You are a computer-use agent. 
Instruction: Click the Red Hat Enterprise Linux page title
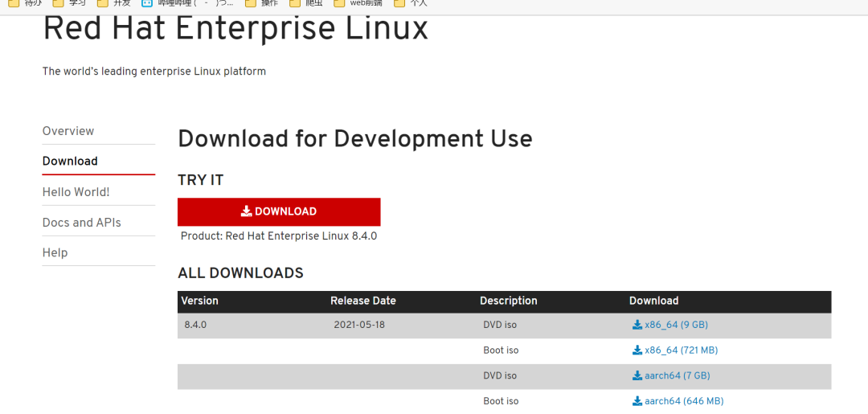click(235, 29)
